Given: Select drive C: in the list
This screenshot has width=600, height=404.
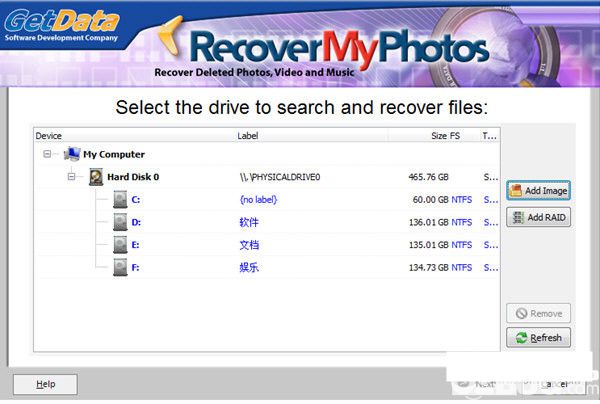Looking at the screenshot, I should (x=136, y=199).
